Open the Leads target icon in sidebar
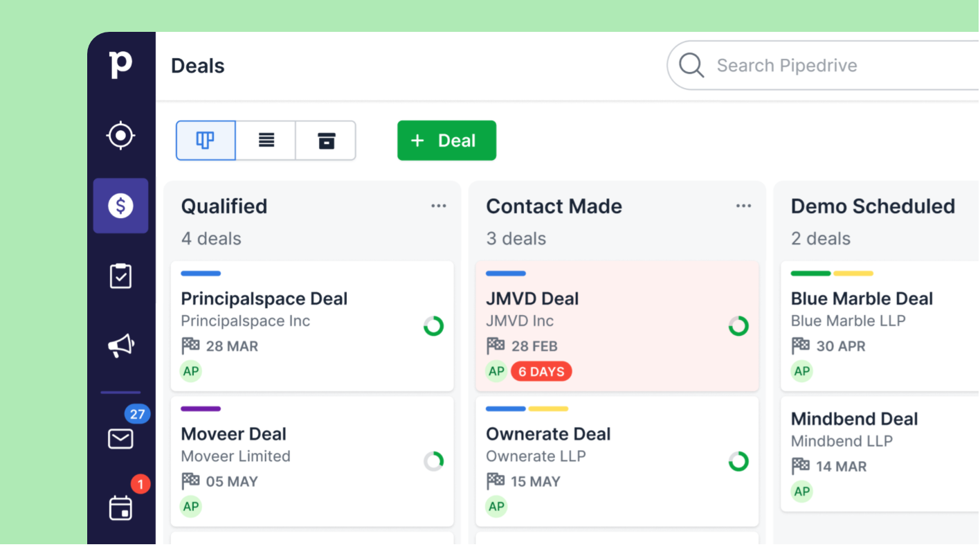The width and height of the screenshot is (980, 547). (120, 135)
